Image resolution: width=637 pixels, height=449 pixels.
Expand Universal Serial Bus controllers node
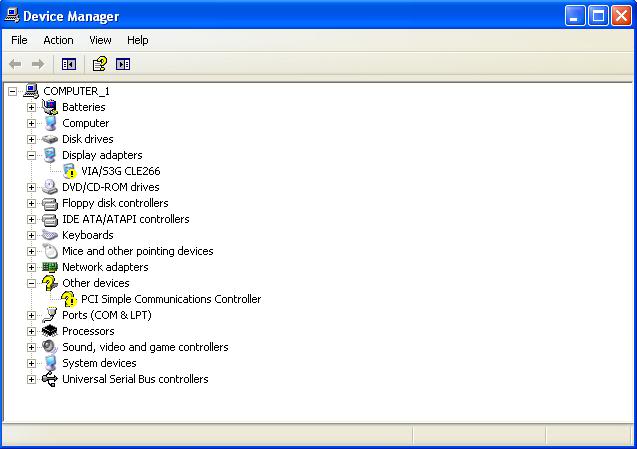pos(31,379)
